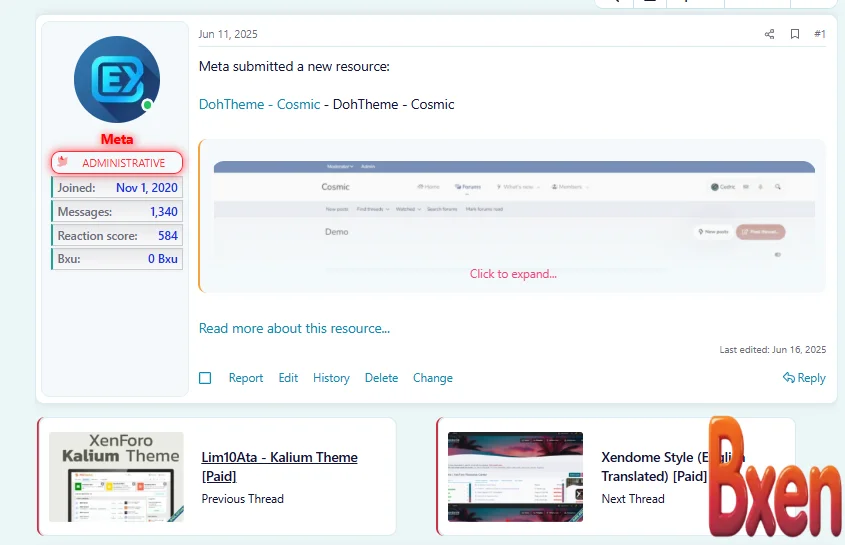Open the DohTheme - Cosmic resource link
Image resolution: width=845 pixels, height=545 pixels.
259,104
